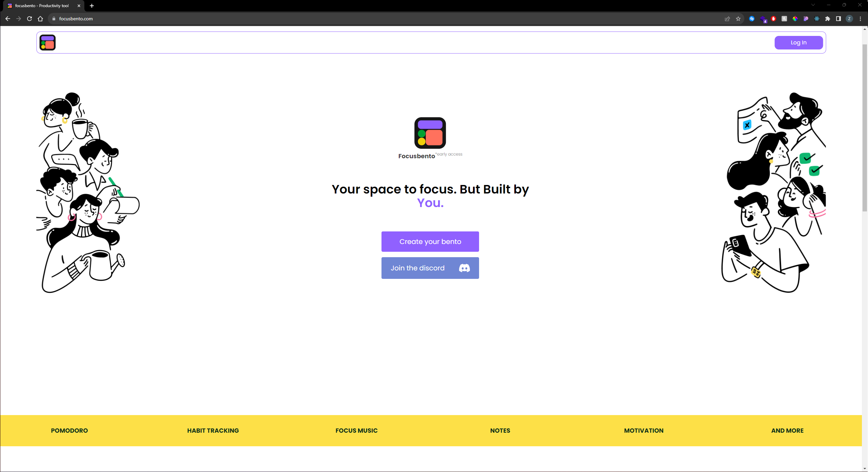This screenshot has height=472, width=868.
Task: Click the Focusbento logo in the header
Action: pyautogui.click(x=47, y=43)
